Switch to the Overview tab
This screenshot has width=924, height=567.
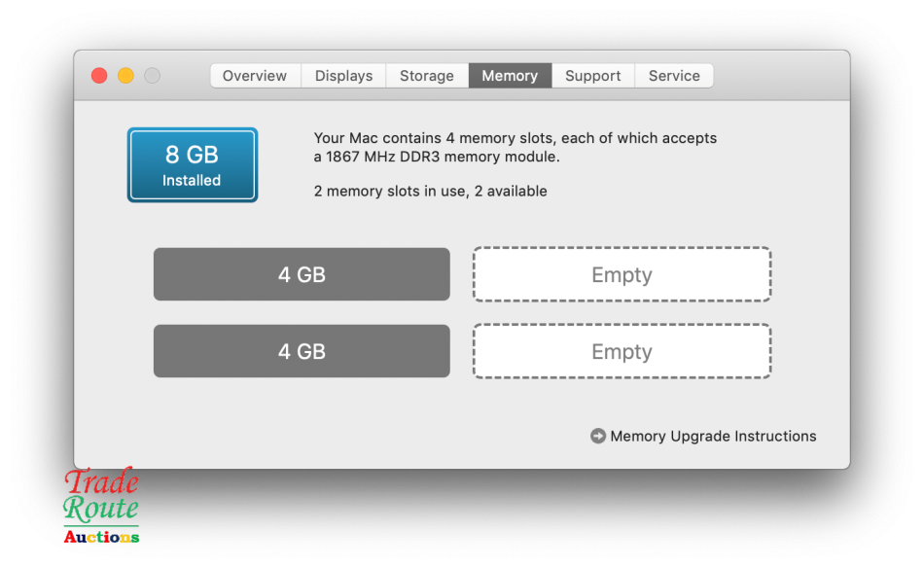click(255, 76)
